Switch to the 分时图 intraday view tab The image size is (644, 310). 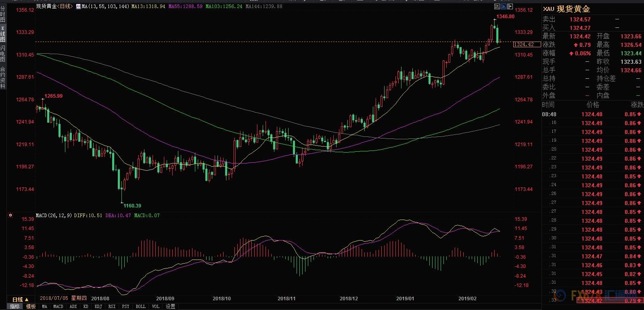(x=3, y=14)
